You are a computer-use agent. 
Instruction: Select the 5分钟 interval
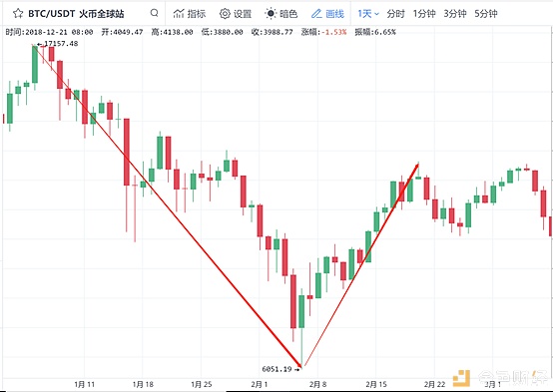point(486,14)
